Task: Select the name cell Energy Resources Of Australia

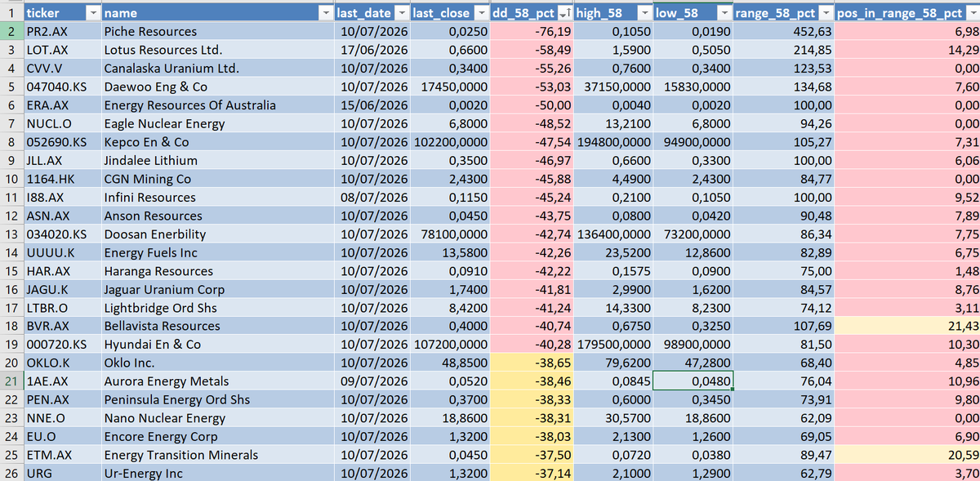Action: tap(218, 105)
